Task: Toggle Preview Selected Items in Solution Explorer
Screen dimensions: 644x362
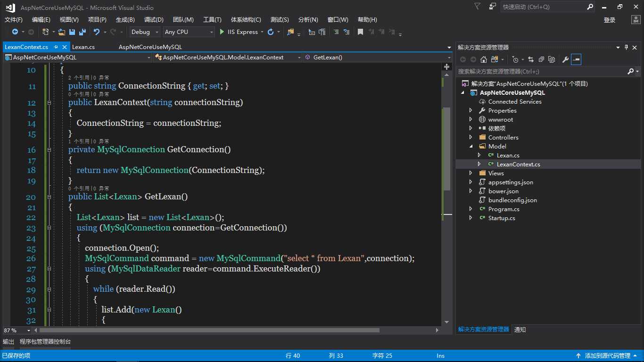Action: coord(576,59)
